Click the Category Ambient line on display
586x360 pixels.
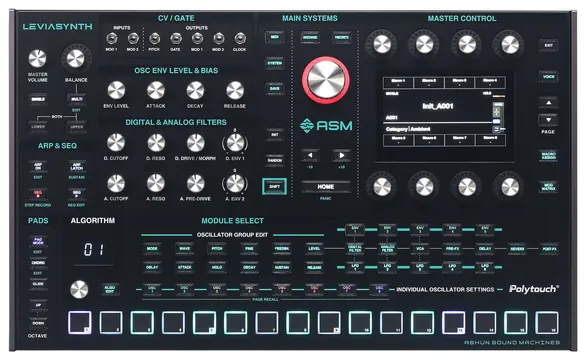pyautogui.click(x=408, y=129)
